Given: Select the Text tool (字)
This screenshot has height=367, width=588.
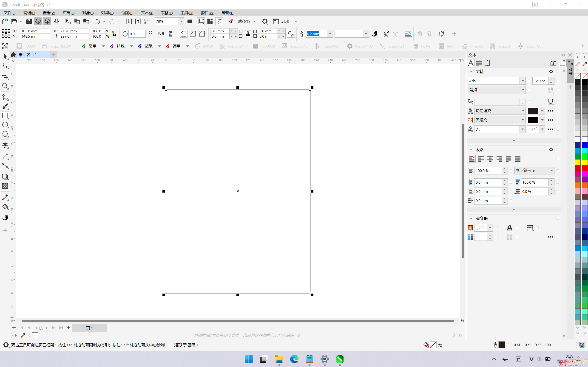Looking at the screenshot, I should 5,145.
